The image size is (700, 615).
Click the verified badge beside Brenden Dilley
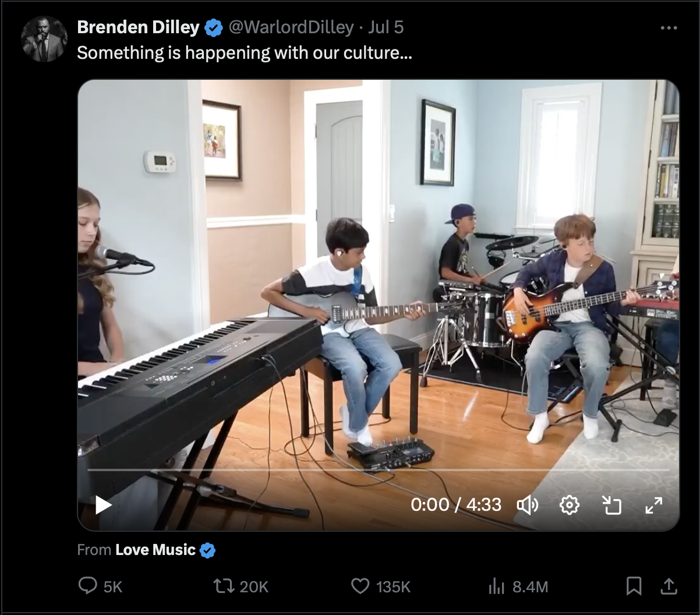(213, 27)
